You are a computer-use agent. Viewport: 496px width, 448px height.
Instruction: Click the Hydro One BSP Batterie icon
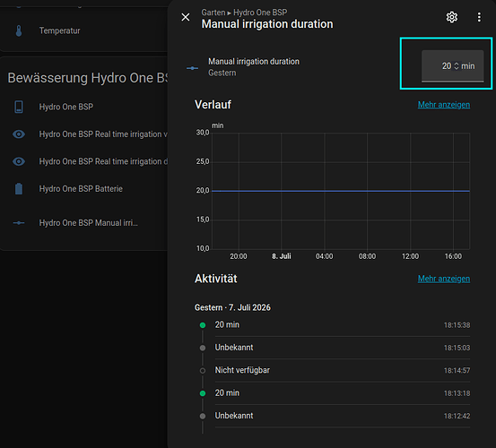click(x=19, y=189)
